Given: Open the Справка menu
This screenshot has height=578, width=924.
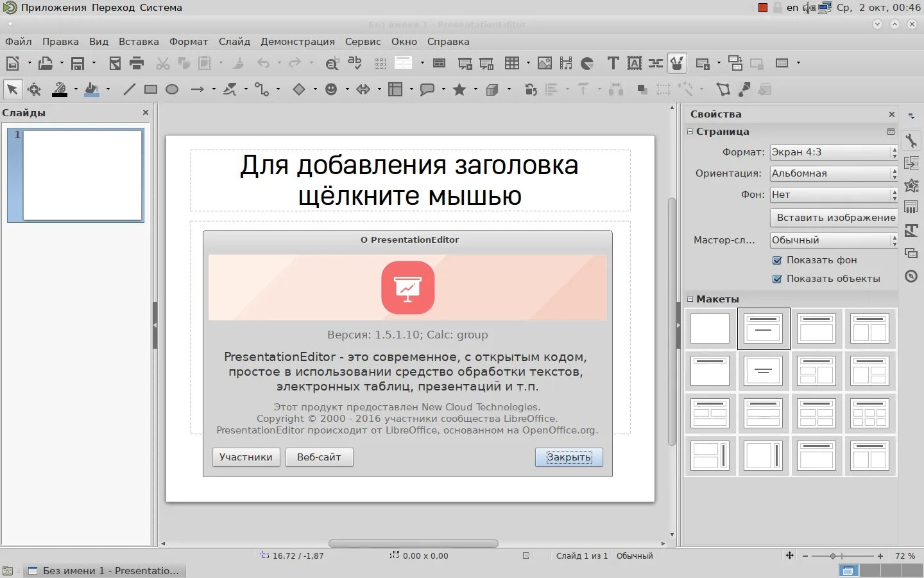Looking at the screenshot, I should (x=449, y=42).
